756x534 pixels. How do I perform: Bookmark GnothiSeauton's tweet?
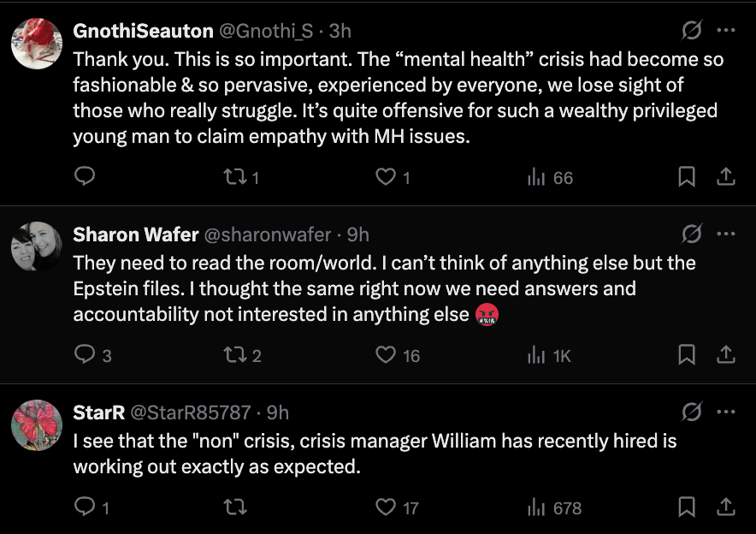pyautogui.click(x=687, y=177)
